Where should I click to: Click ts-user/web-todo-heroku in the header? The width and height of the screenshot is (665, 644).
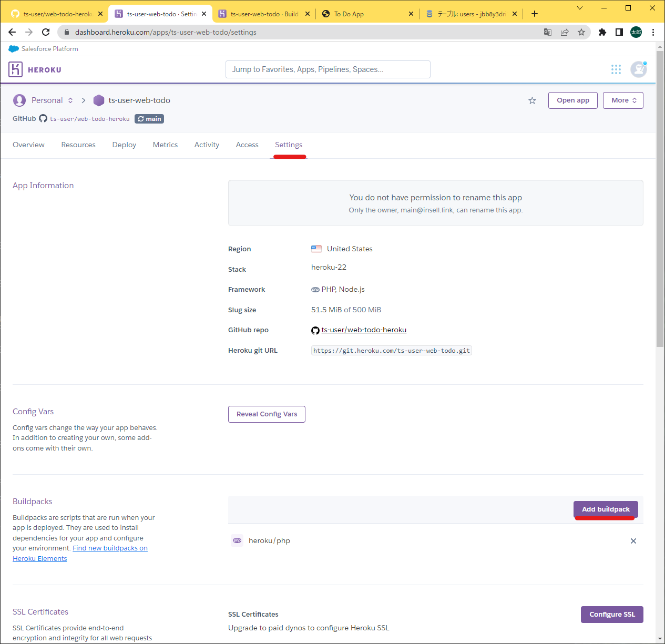(x=89, y=119)
